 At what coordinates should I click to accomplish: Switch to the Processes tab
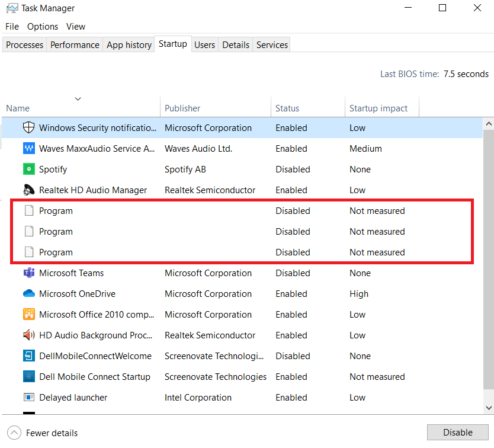24,45
